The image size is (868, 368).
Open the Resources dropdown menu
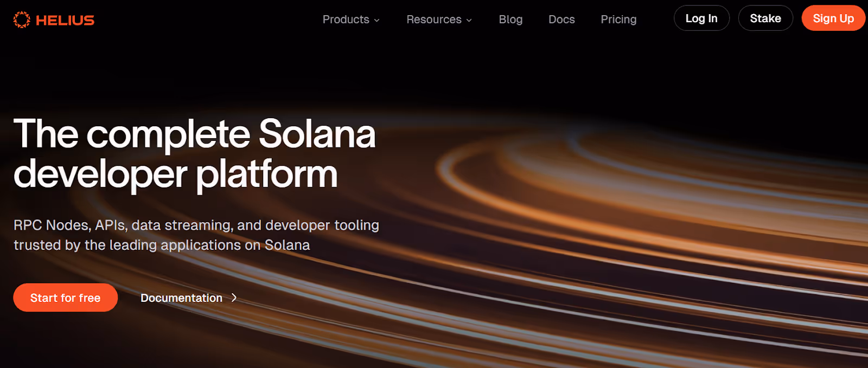click(x=439, y=20)
